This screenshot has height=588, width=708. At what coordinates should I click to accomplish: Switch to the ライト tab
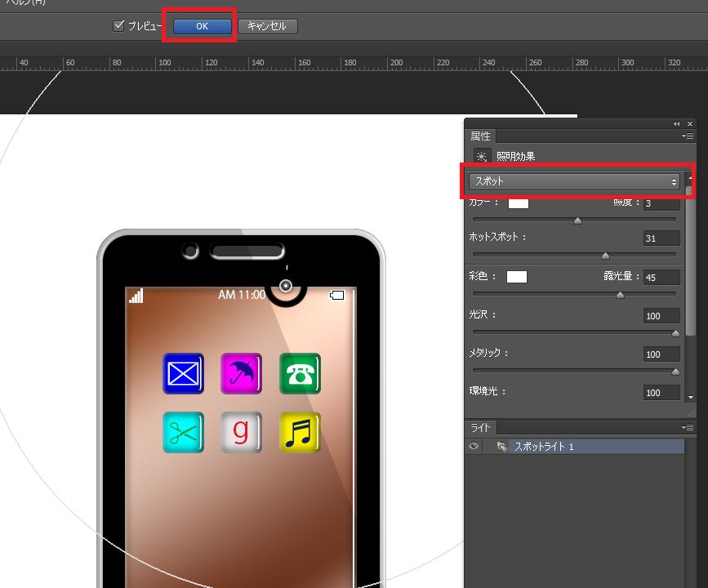point(481,428)
